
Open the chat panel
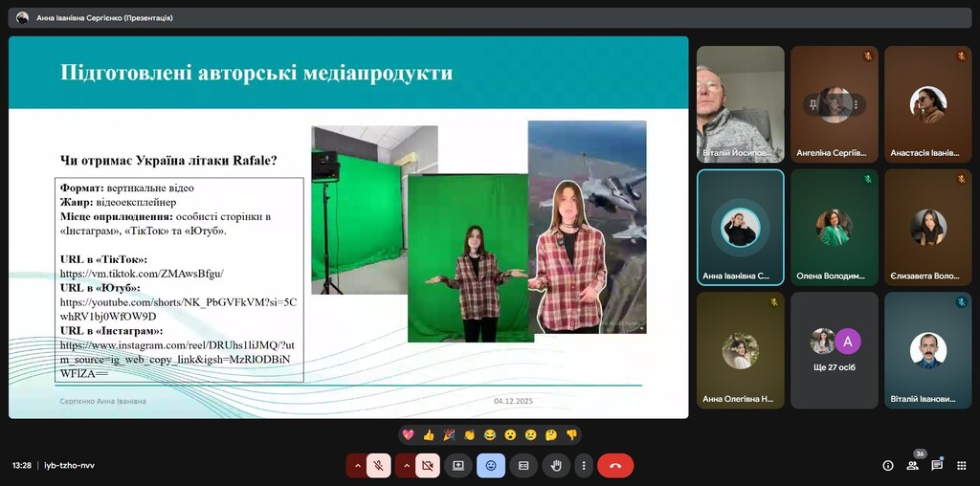click(x=937, y=466)
